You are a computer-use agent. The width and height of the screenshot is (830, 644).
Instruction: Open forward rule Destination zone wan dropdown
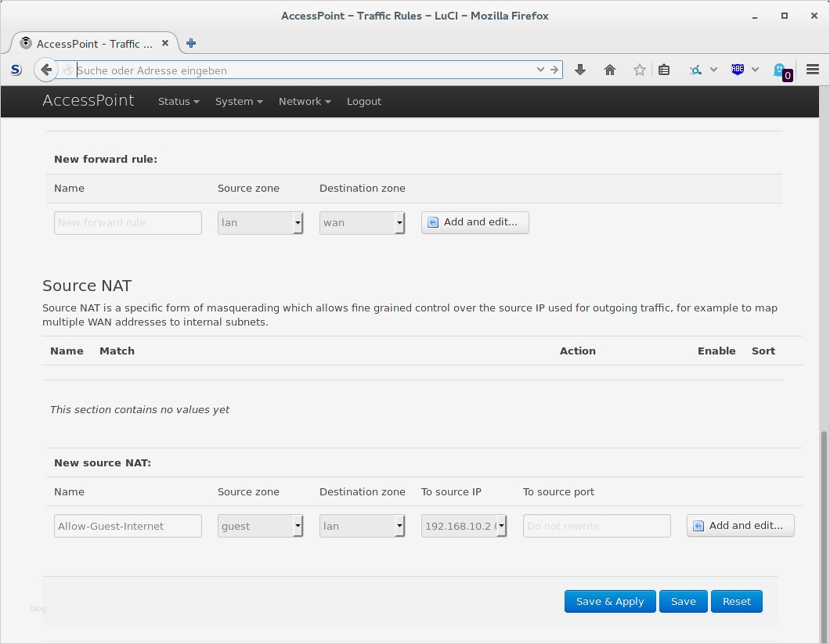[362, 222]
